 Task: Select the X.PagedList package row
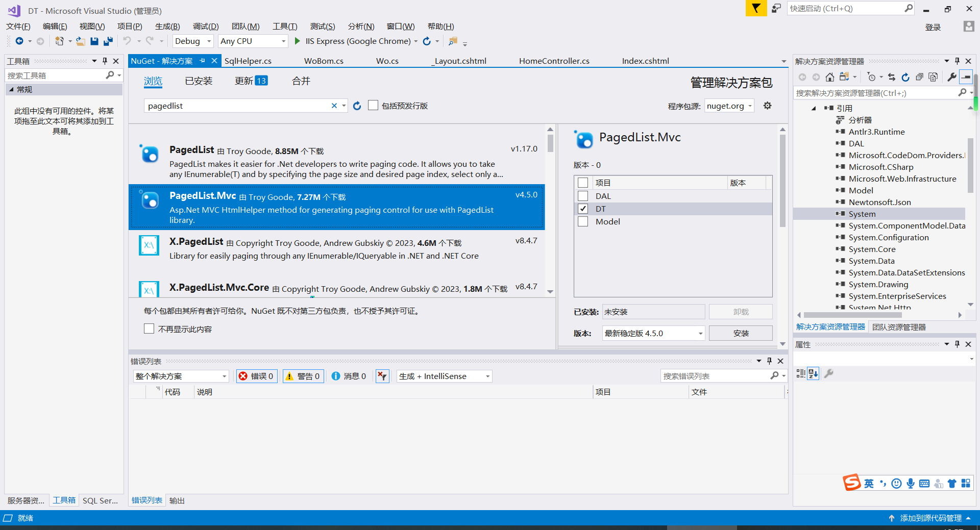[336, 253]
